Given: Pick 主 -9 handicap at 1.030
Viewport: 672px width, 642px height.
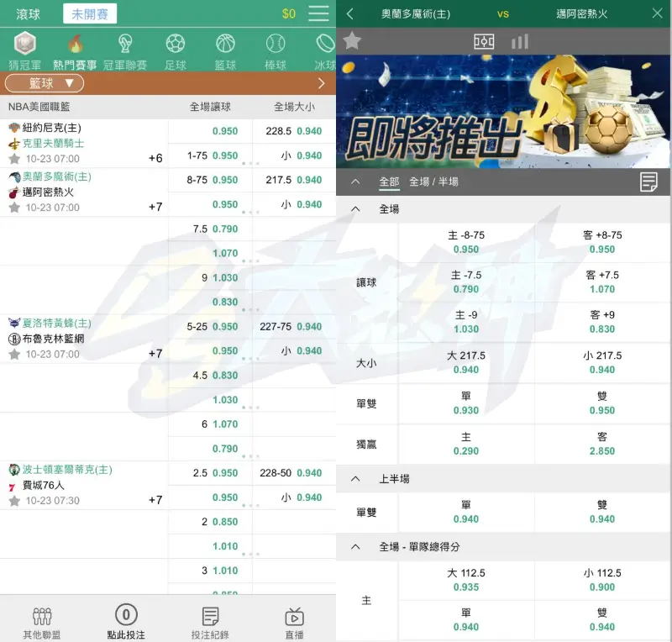Looking at the screenshot, I should [x=466, y=322].
